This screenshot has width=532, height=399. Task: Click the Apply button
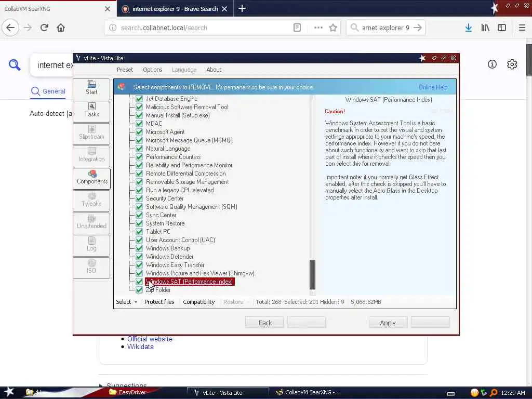pos(388,323)
